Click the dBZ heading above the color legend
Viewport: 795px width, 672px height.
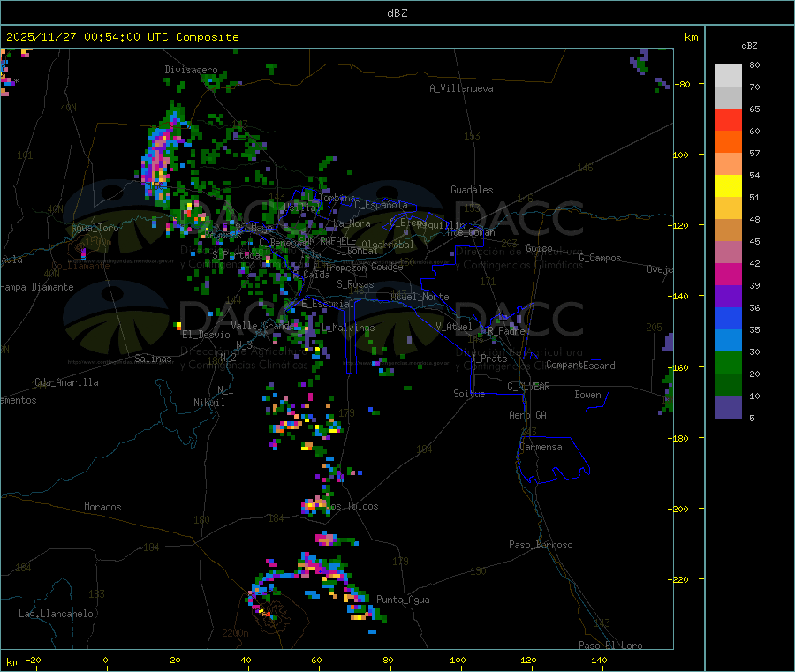(x=749, y=46)
